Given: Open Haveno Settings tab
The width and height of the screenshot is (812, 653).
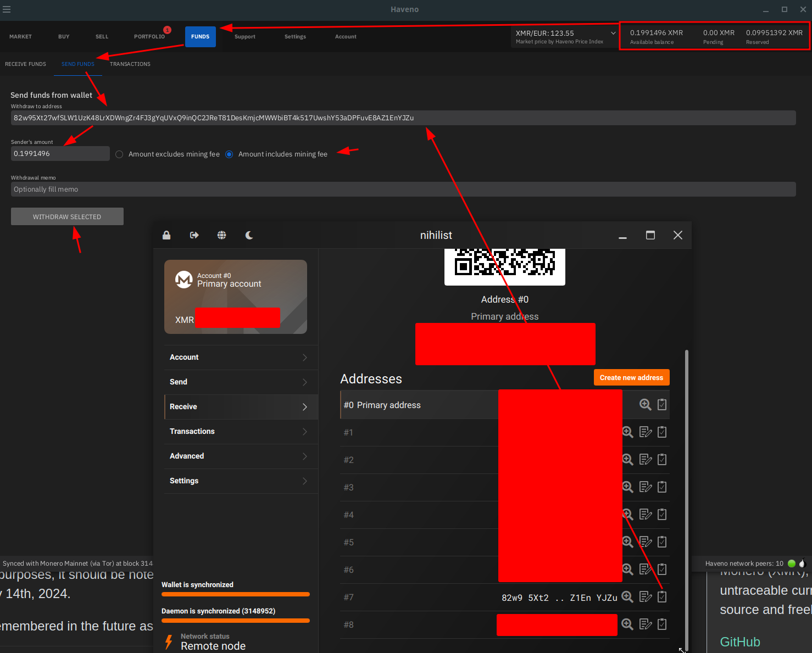Looking at the screenshot, I should click(x=295, y=37).
